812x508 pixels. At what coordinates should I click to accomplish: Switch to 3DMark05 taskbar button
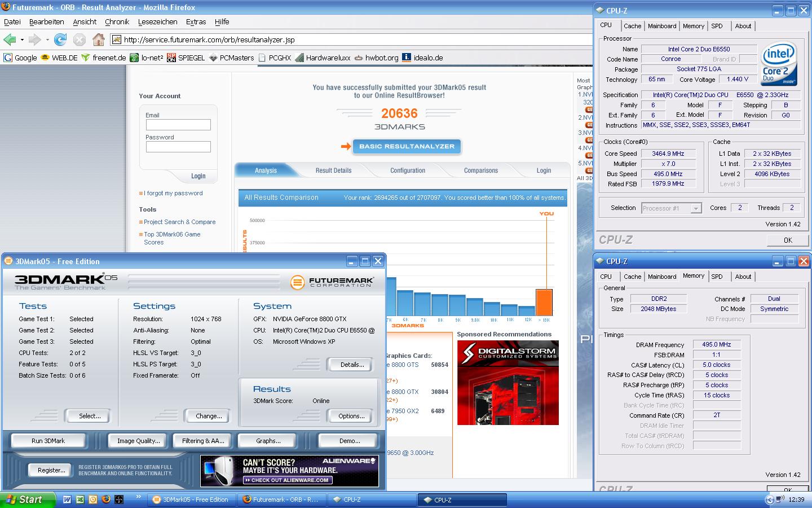(x=191, y=500)
